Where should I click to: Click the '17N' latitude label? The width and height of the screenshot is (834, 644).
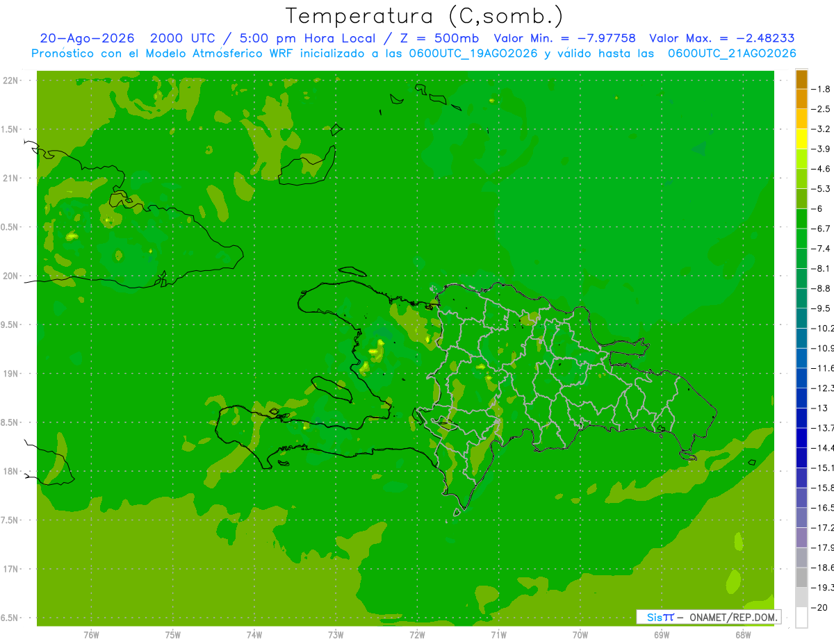click(10, 569)
